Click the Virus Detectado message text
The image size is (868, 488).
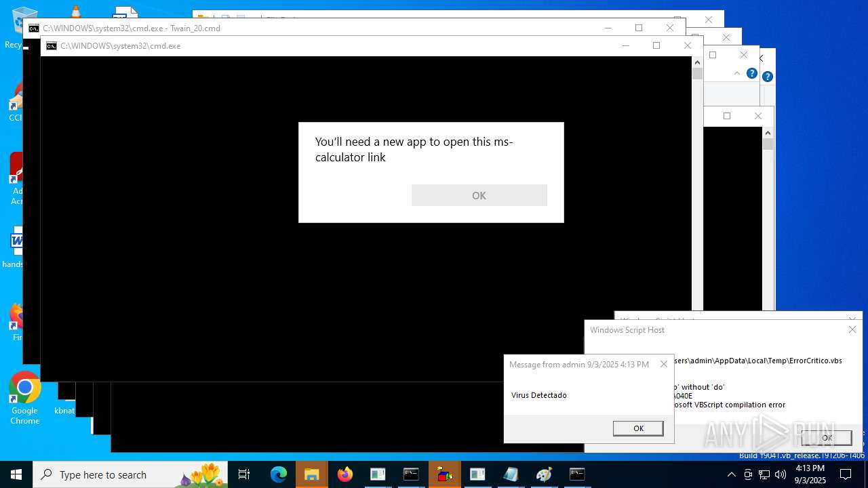click(539, 395)
